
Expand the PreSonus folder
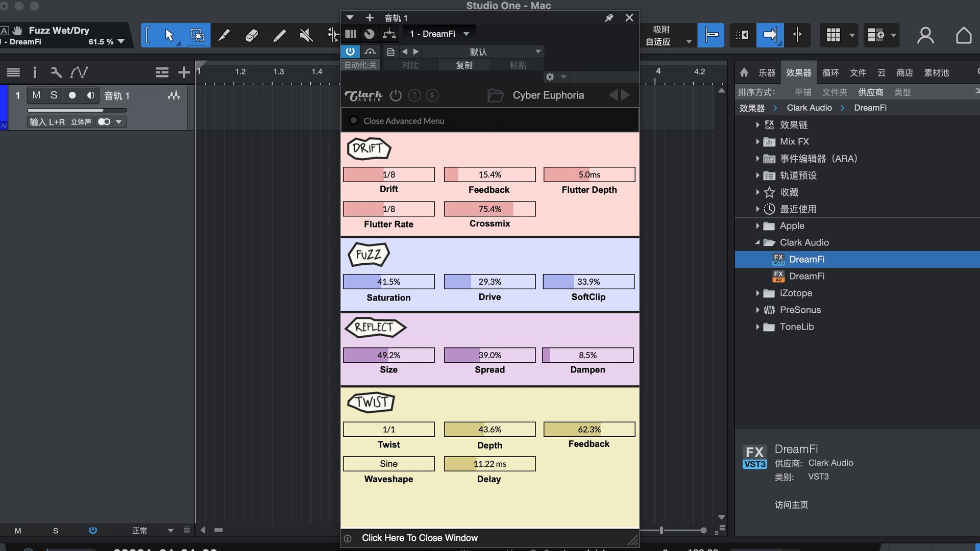coord(757,310)
